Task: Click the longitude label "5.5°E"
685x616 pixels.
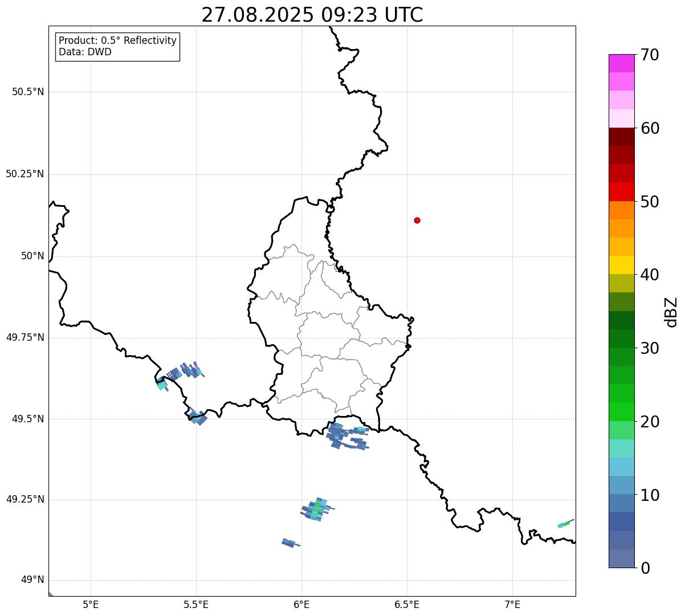Action: pyautogui.click(x=196, y=604)
